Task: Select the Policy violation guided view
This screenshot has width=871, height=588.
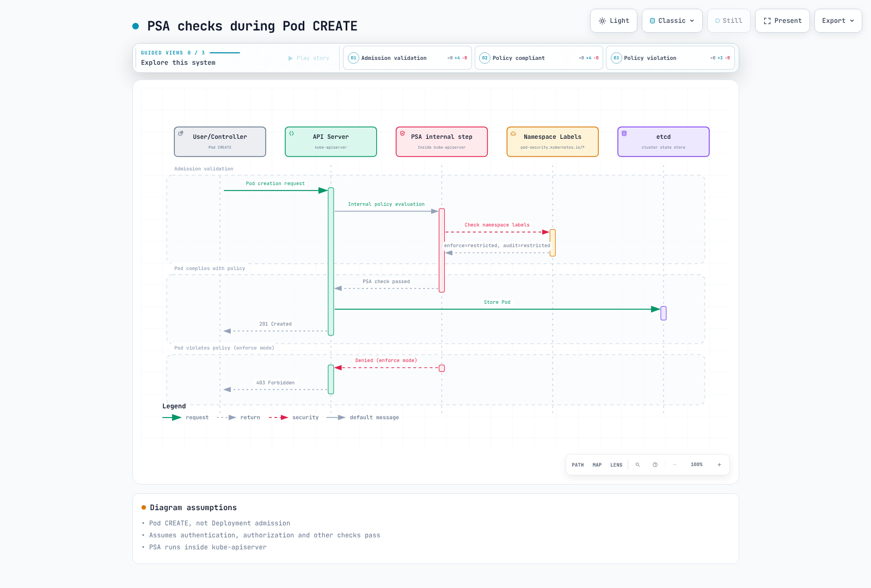Action: point(670,58)
